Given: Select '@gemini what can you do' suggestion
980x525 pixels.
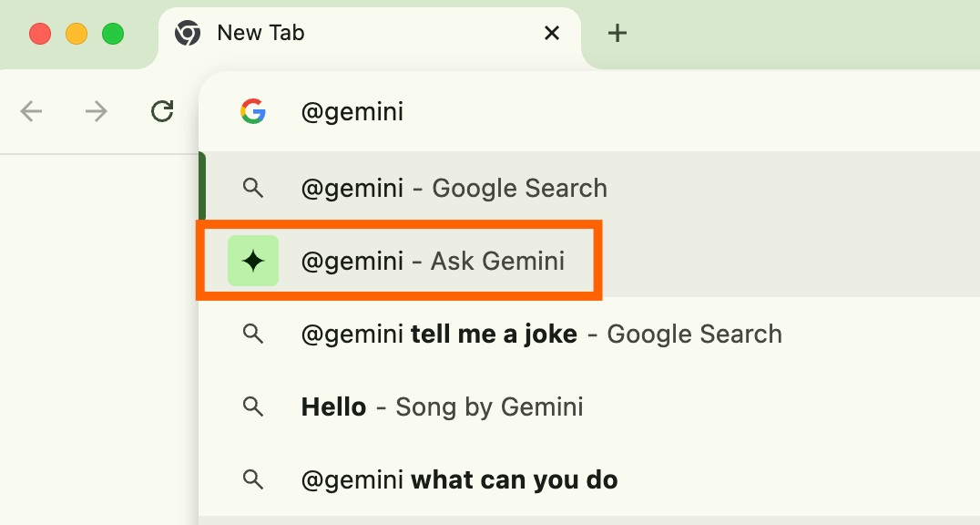Looking at the screenshot, I should click(459, 479).
